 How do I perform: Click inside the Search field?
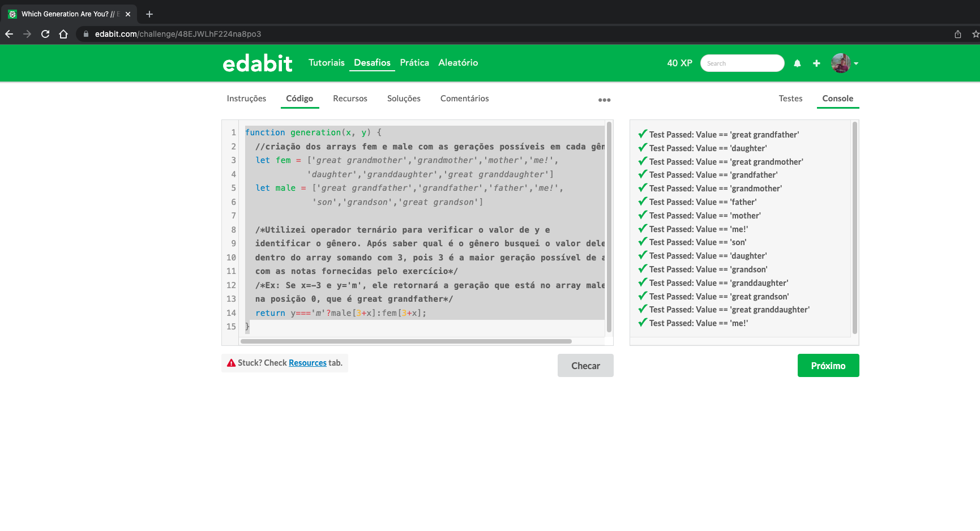tap(742, 63)
